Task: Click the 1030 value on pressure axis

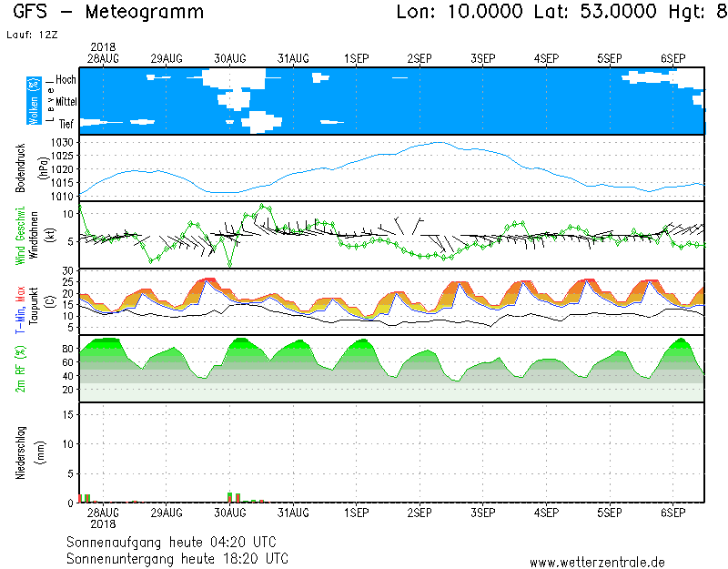Action: 62,143
